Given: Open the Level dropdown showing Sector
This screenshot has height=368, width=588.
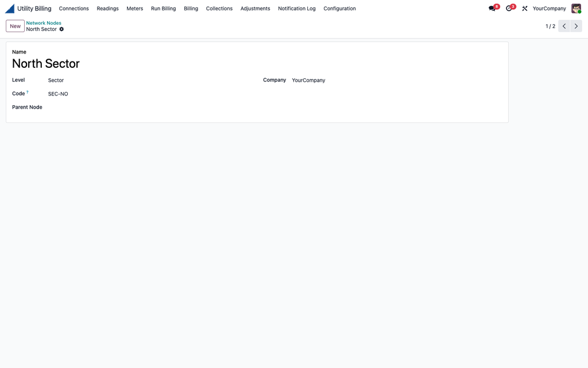Looking at the screenshot, I should (150, 80).
